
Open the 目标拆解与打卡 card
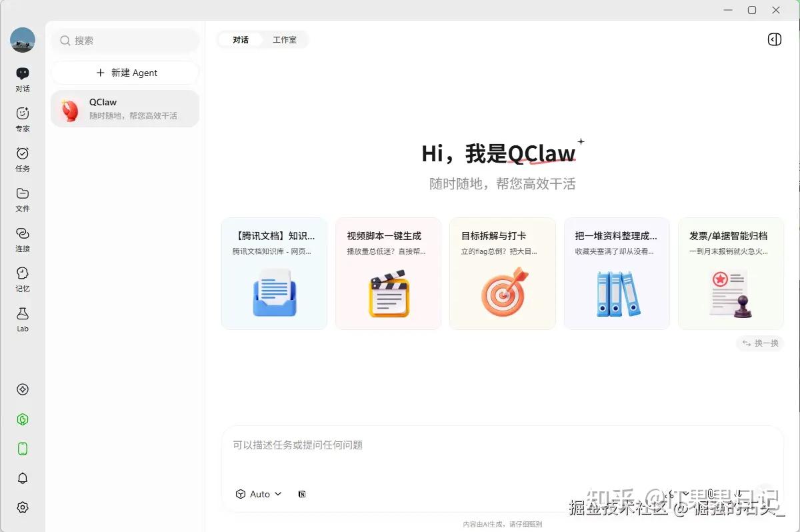[503, 273]
